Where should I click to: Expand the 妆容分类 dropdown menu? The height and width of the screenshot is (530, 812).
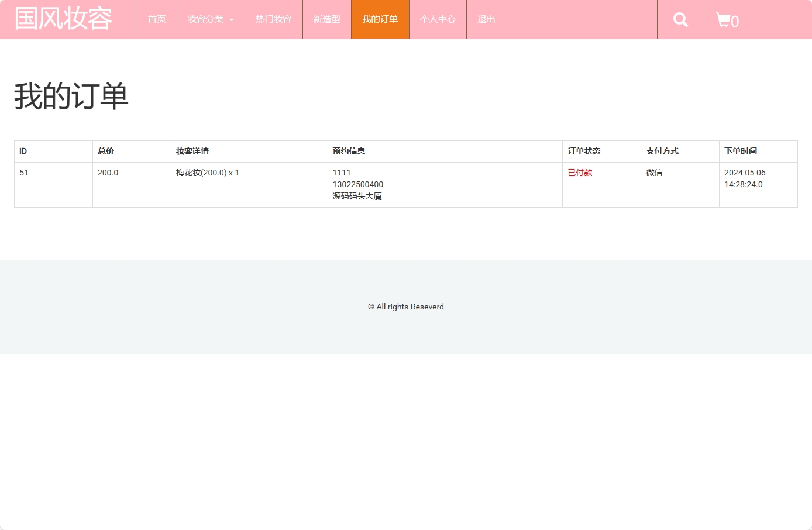click(x=211, y=19)
